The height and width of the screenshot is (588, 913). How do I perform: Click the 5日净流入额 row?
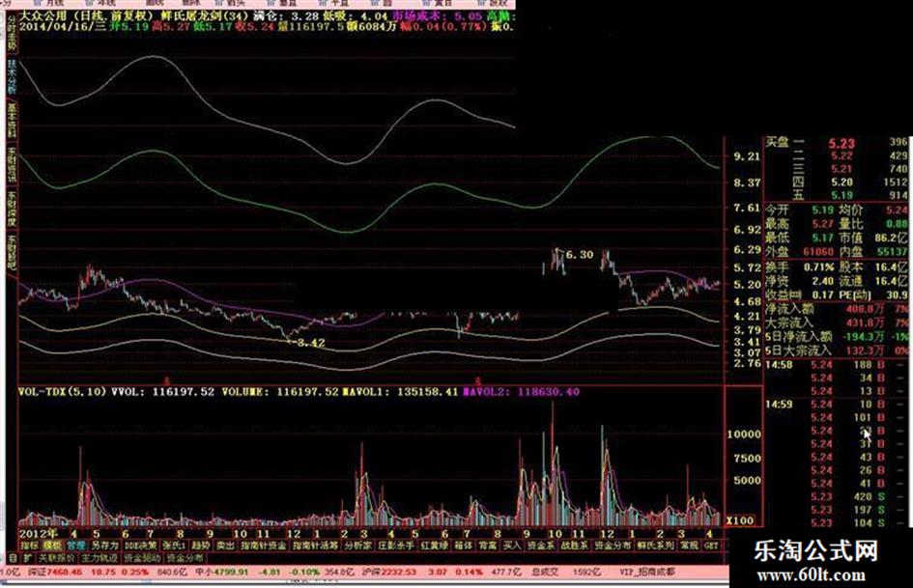tap(836, 337)
